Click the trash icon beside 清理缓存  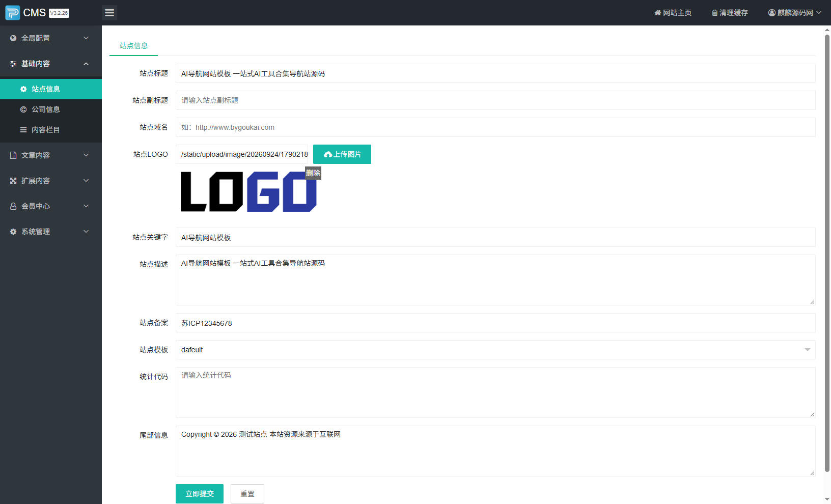click(714, 13)
